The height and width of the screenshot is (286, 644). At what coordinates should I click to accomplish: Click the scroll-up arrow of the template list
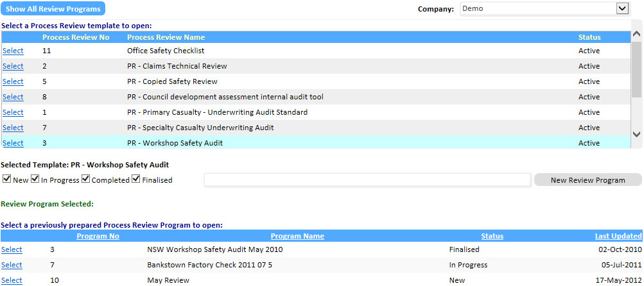coord(636,35)
